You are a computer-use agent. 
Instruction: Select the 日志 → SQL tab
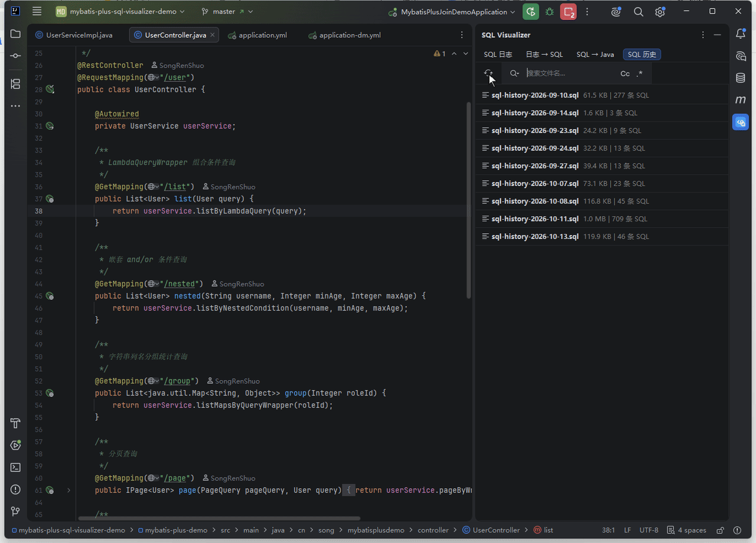[544, 54]
